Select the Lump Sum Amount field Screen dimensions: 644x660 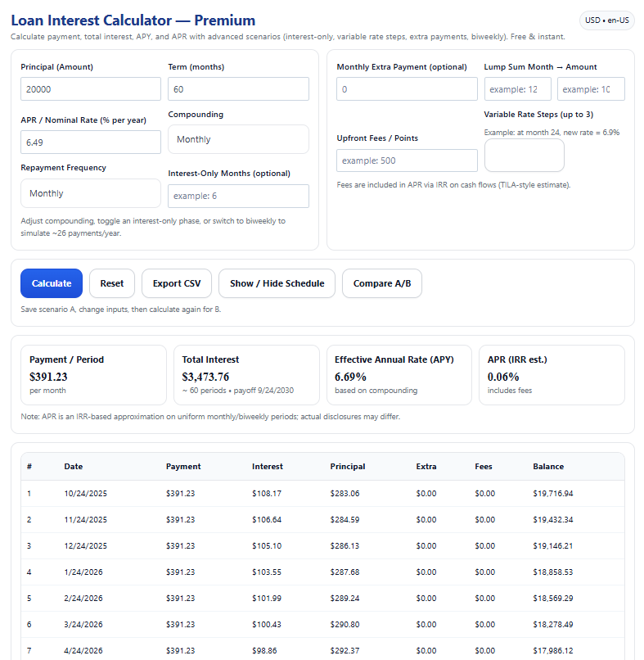(591, 88)
